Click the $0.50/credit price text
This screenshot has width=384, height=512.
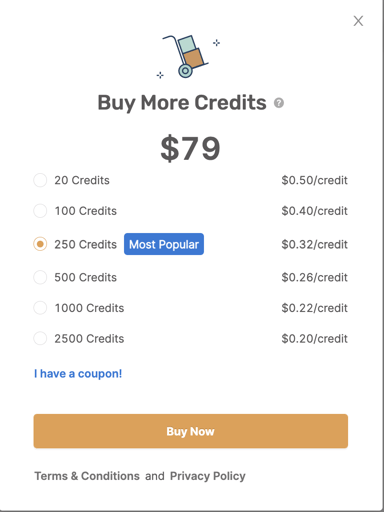(314, 180)
